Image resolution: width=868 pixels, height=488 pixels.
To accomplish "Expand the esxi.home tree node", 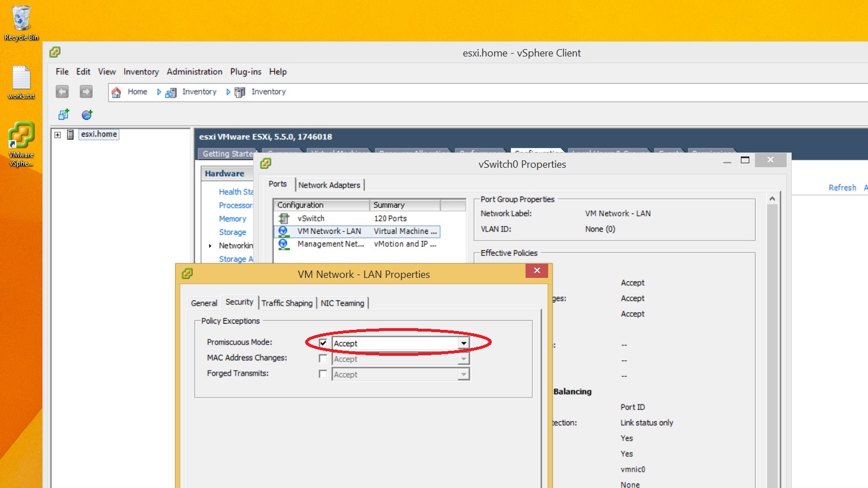I will click(58, 135).
